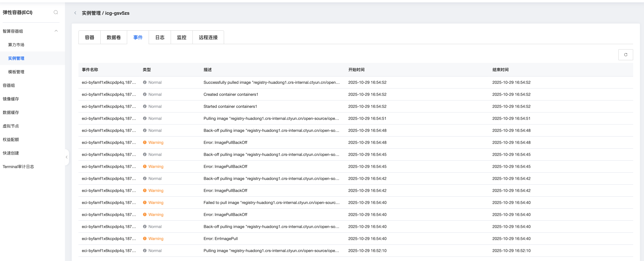Open Terminal审计日志 menu item

pyautogui.click(x=18, y=167)
